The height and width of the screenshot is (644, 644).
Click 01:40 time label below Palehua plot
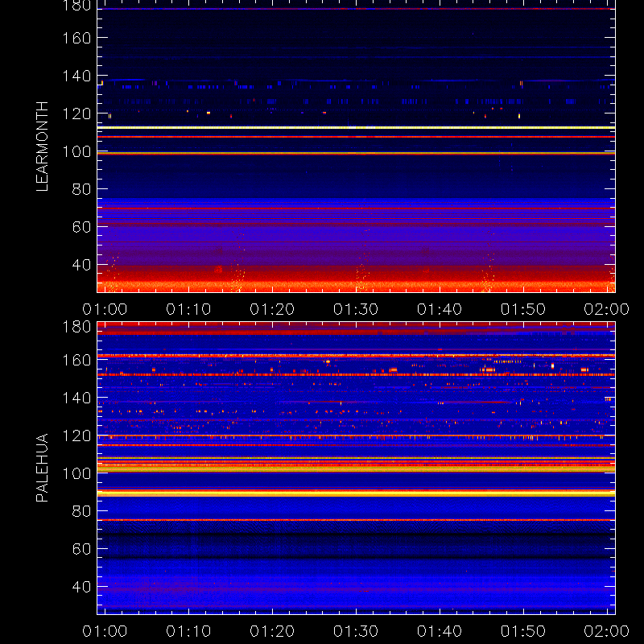440,631
